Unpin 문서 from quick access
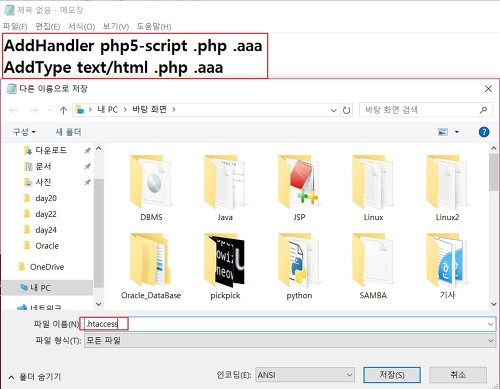 click(x=87, y=166)
